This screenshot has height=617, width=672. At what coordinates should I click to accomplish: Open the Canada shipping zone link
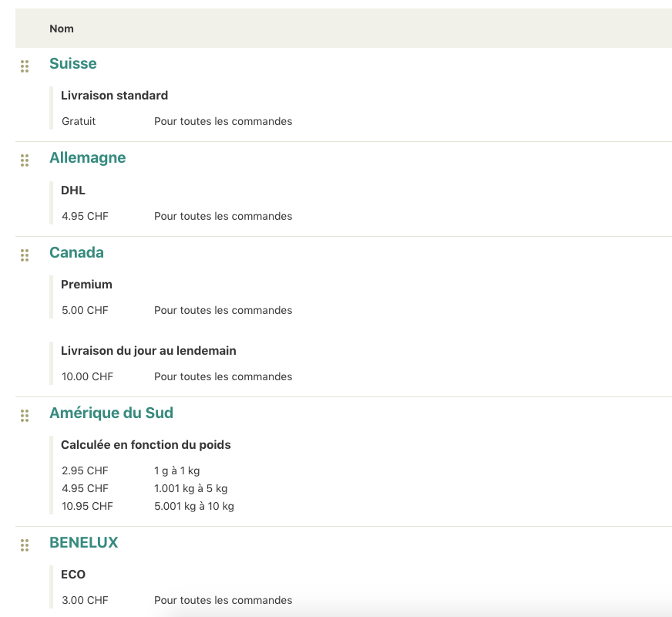[76, 252]
